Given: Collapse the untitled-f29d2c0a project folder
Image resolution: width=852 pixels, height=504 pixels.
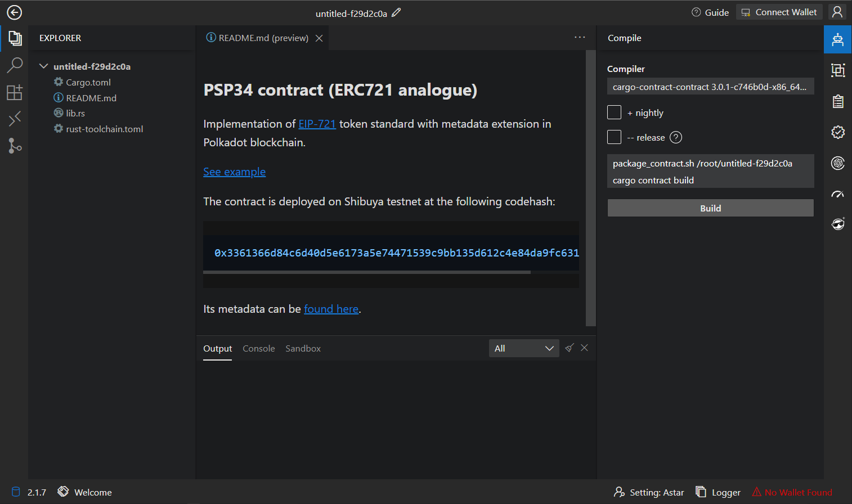Looking at the screenshot, I should point(43,66).
